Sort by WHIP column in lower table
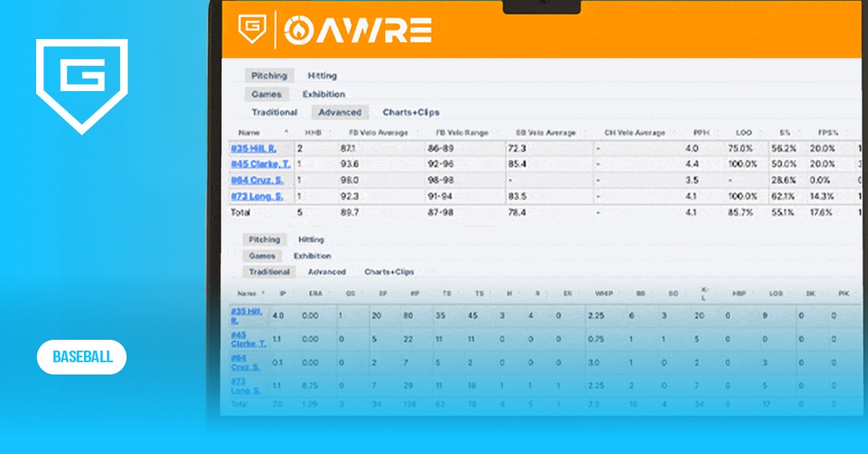The image size is (868, 454). click(604, 294)
